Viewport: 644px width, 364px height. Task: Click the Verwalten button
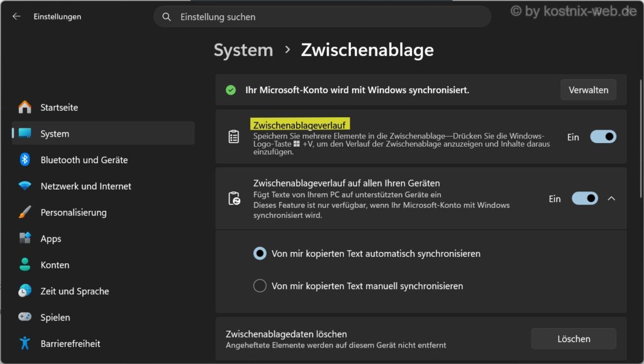tap(588, 90)
